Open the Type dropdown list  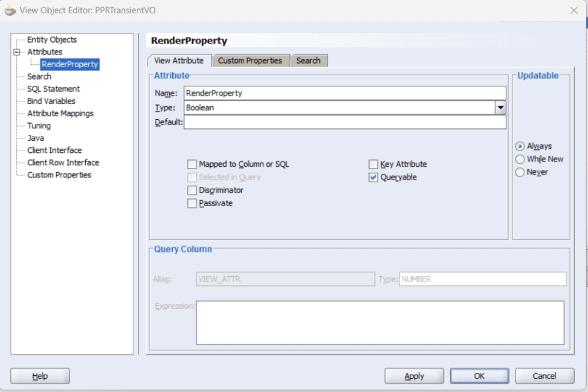(x=500, y=107)
